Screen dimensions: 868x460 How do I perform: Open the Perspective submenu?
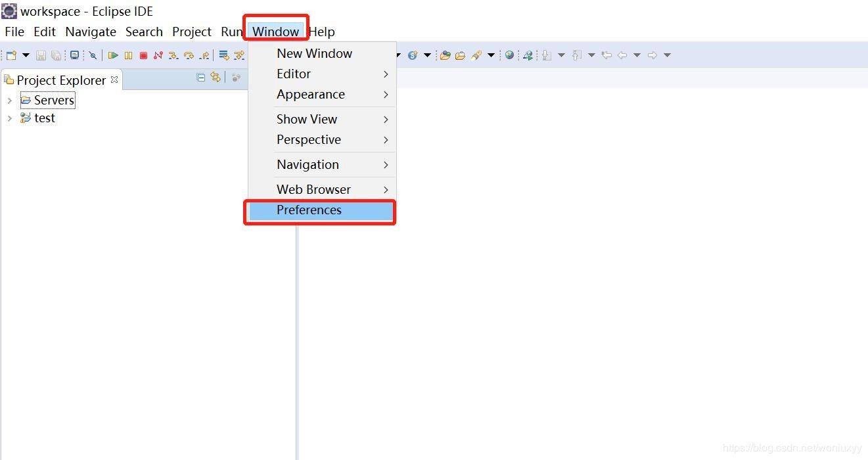pyautogui.click(x=322, y=140)
